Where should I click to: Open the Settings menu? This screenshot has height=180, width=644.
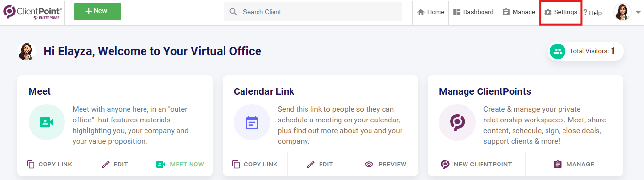561,12
